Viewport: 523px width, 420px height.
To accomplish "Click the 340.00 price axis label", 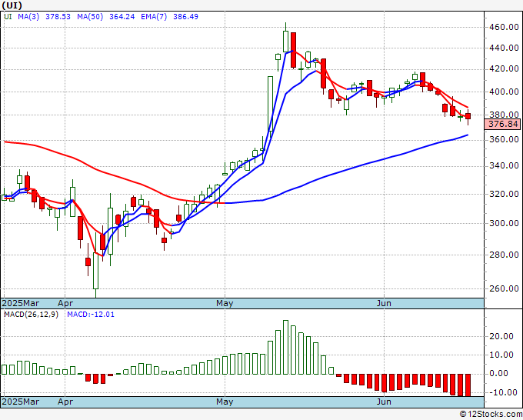I will point(504,166).
